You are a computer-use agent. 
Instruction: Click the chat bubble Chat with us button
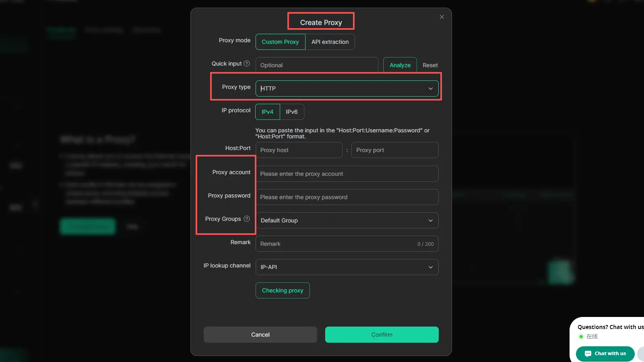click(x=605, y=354)
